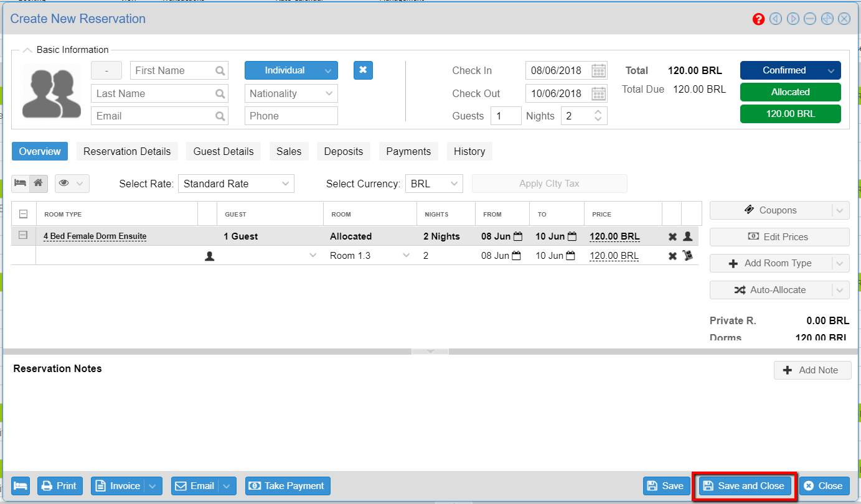Click the blue asterisk button beside Individual dropdown
Image resolution: width=861 pixels, height=504 pixels.
click(364, 70)
